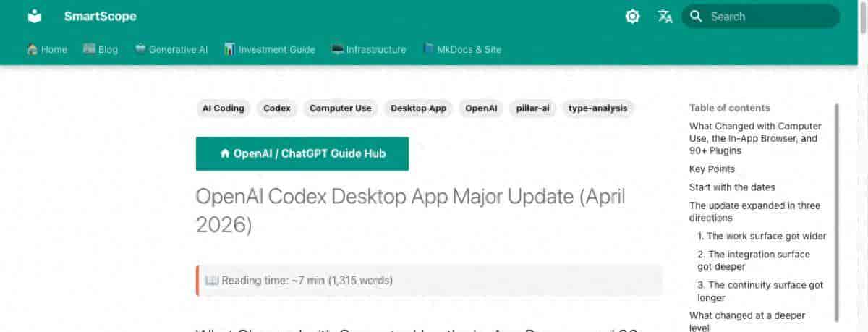Image resolution: width=868 pixels, height=332 pixels.
Task: Select the type-analysis tag
Action: tap(598, 108)
